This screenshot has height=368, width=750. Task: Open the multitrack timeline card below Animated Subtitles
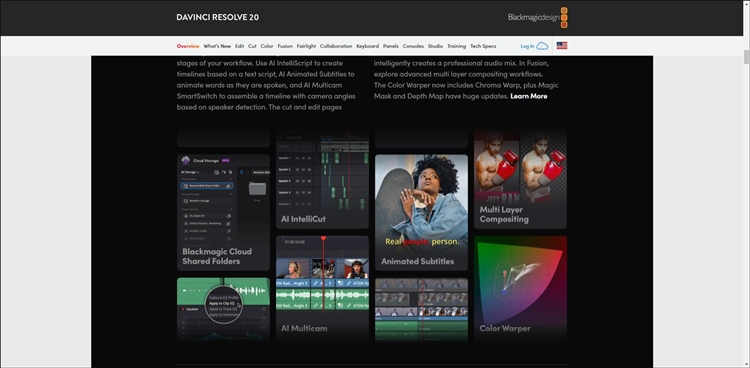click(421, 309)
